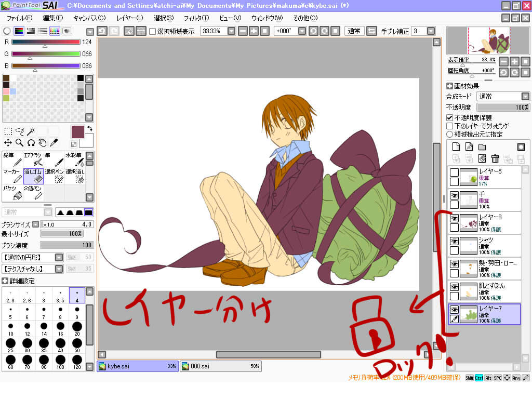Click the 通常 view mode button

354,31
